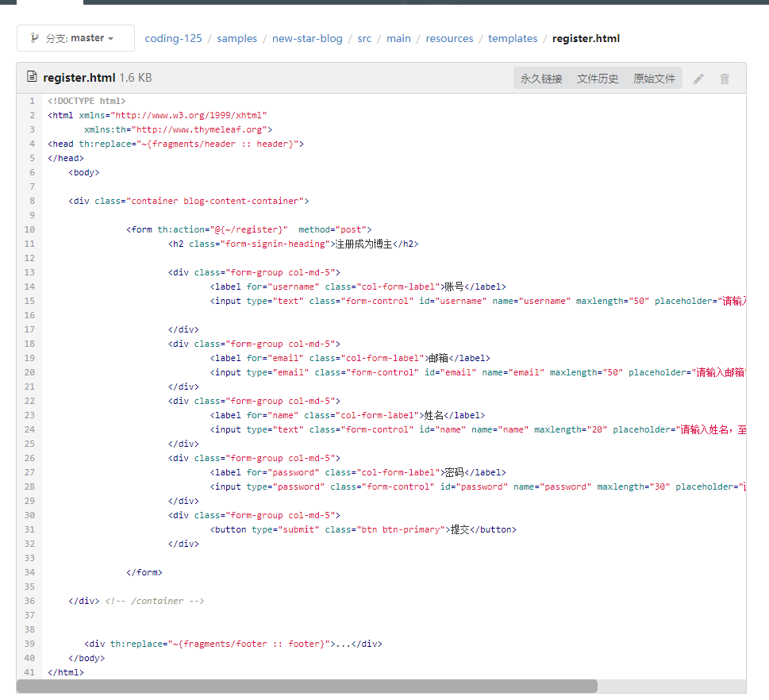
Task: Open the templates folder breadcrumb
Action: (513, 38)
